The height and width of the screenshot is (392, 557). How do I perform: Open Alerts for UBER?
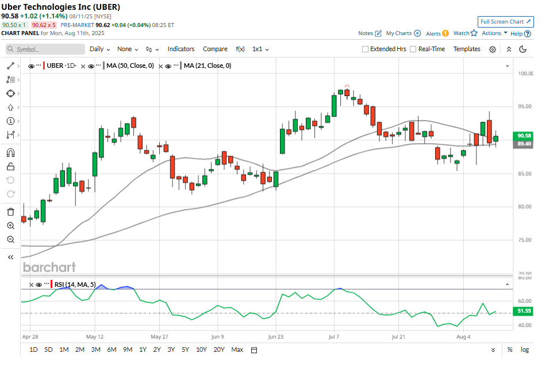437,34
